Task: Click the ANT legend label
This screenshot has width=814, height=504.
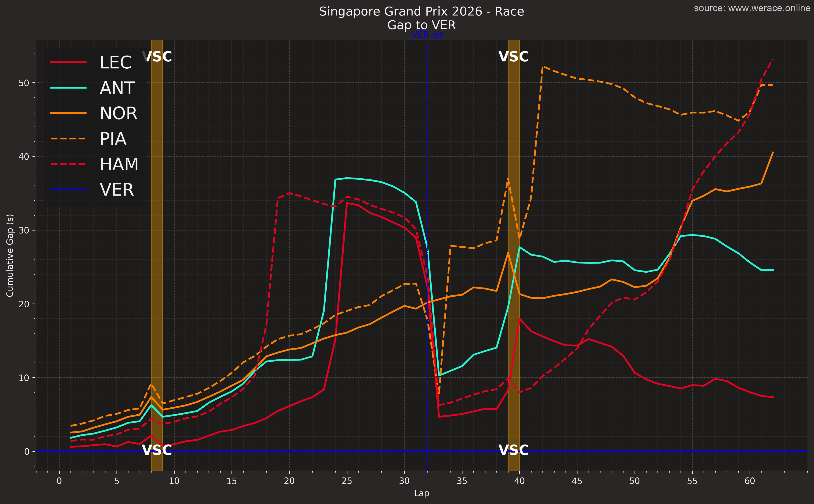Action: coord(117,88)
